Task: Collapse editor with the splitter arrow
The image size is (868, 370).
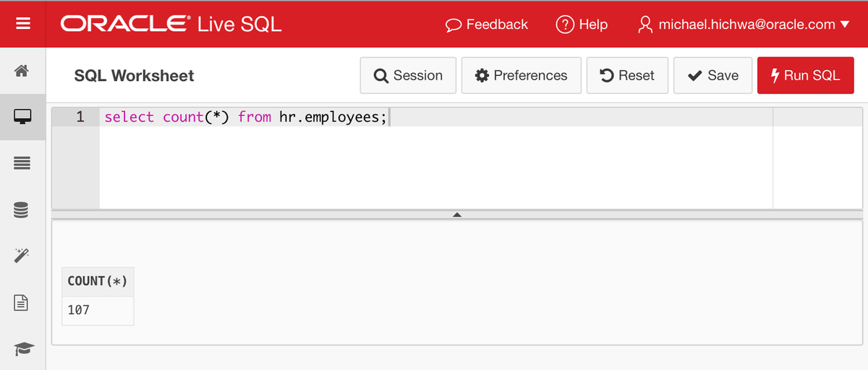Action: coord(456,215)
